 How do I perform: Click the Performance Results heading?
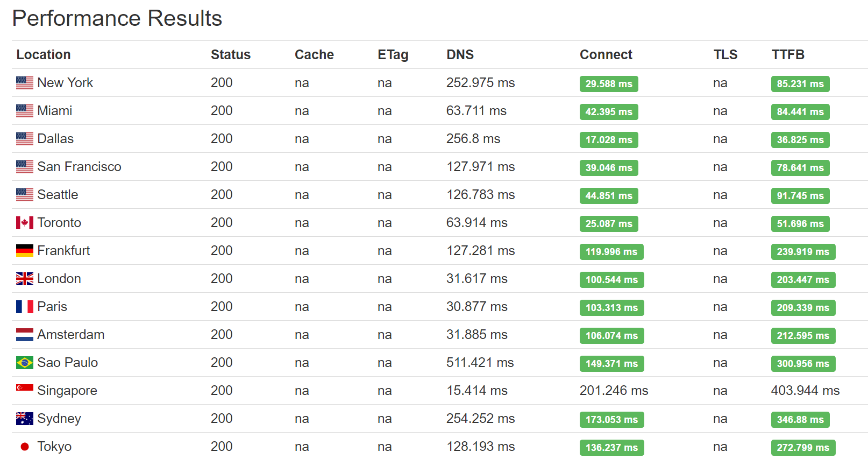point(117,18)
